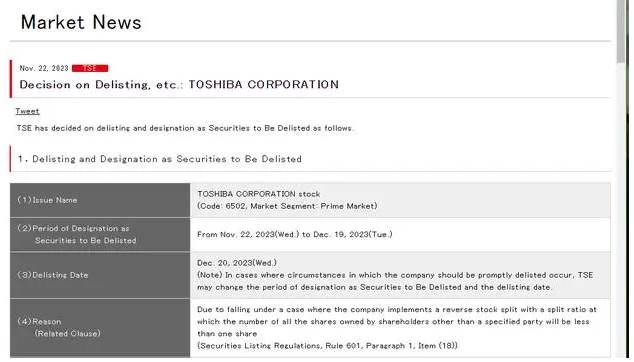Click the Note about prompt delisting
The width and height of the screenshot is (634, 362).
pos(395,281)
